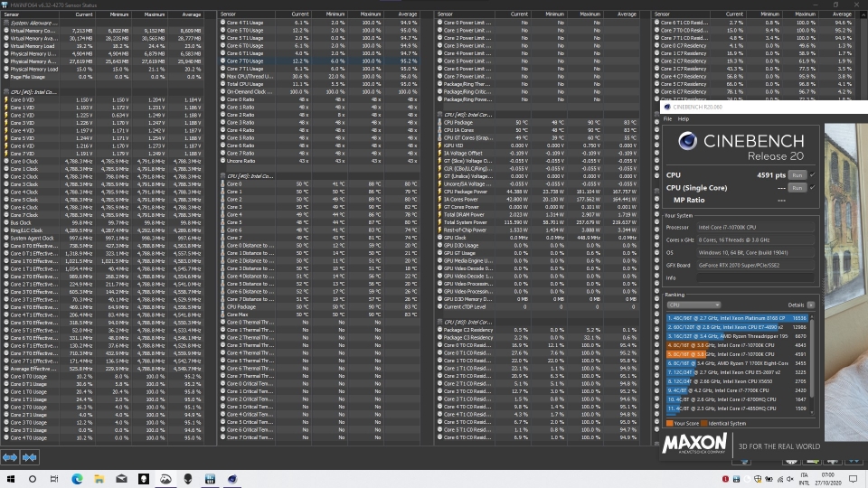Select the AMD Ryzen 7 1700X ranking entry
Image resolution: width=868 pixels, height=488 pixels.
pos(737,363)
